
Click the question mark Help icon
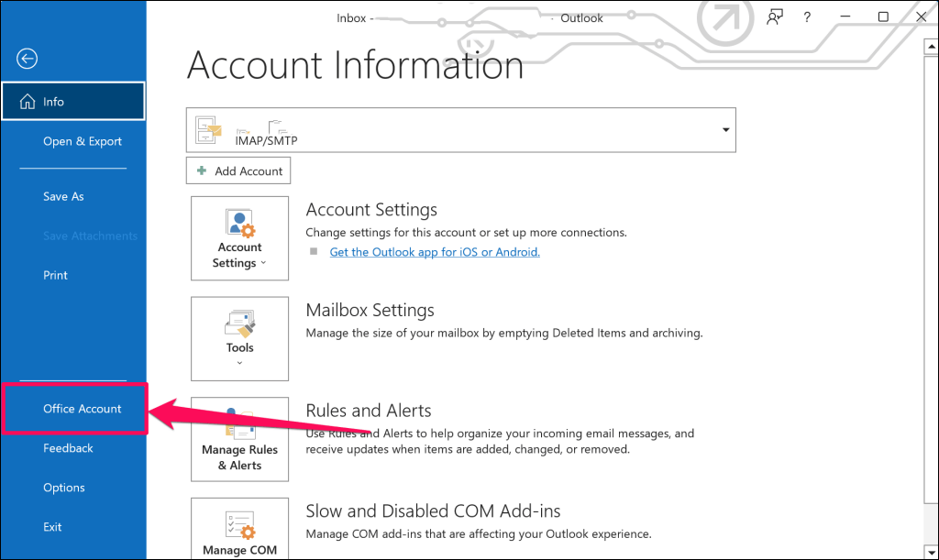807,17
